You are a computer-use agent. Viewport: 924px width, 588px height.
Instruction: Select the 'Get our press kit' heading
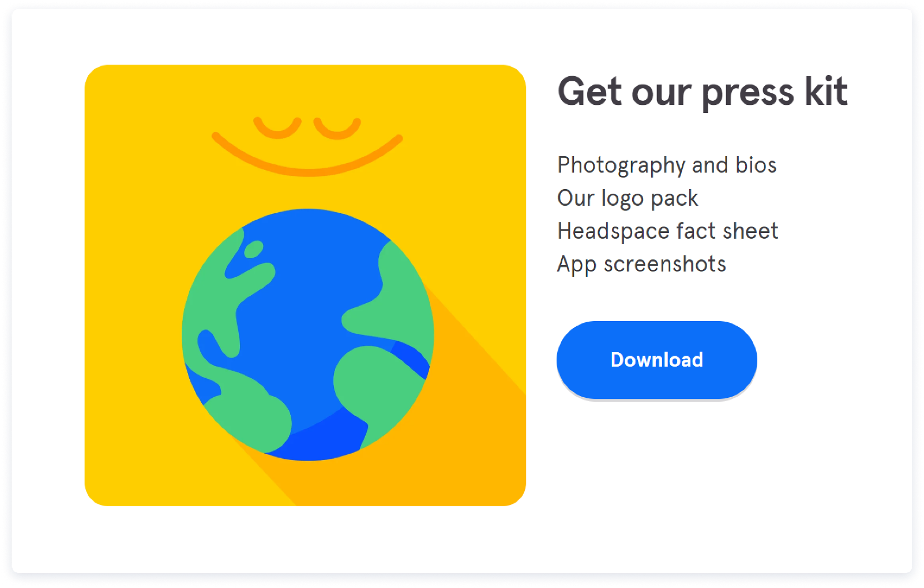tap(703, 92)
